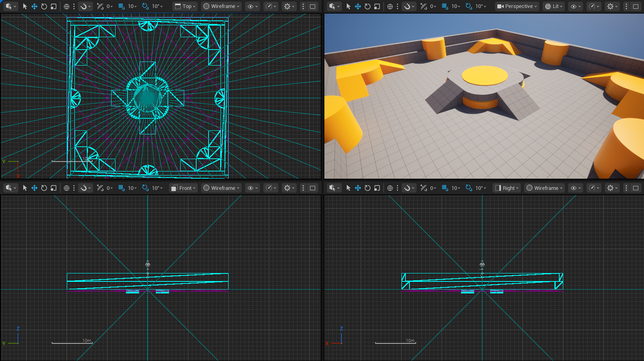Pick the Select tool in the Top viewport
Viewport: 644px width, 361px height.
click(25, 6)
